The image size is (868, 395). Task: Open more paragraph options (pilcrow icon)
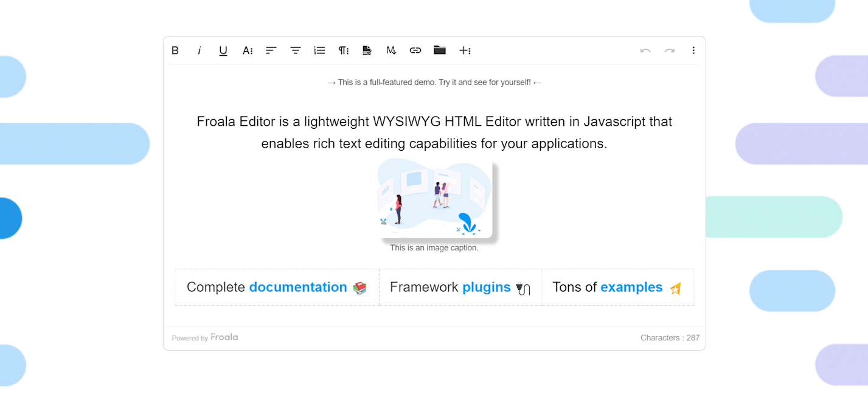(x=344, y=50)
